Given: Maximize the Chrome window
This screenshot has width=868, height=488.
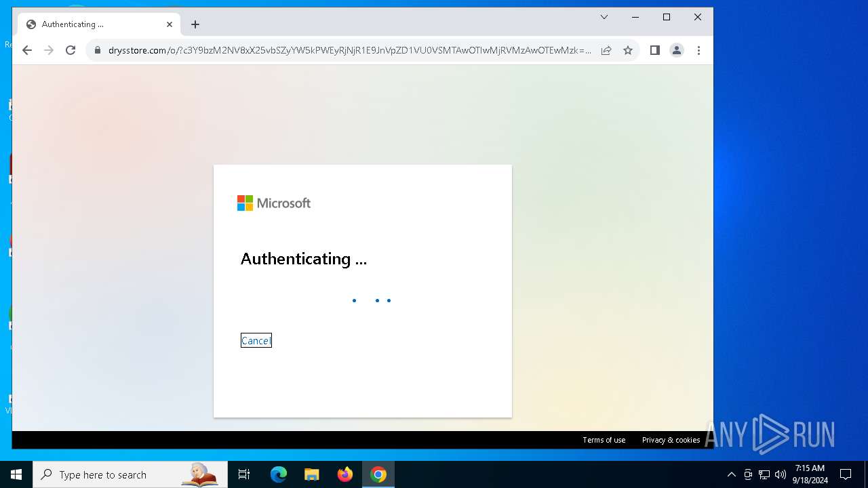Looking at the screenshot, I should (x=667, y=17).
